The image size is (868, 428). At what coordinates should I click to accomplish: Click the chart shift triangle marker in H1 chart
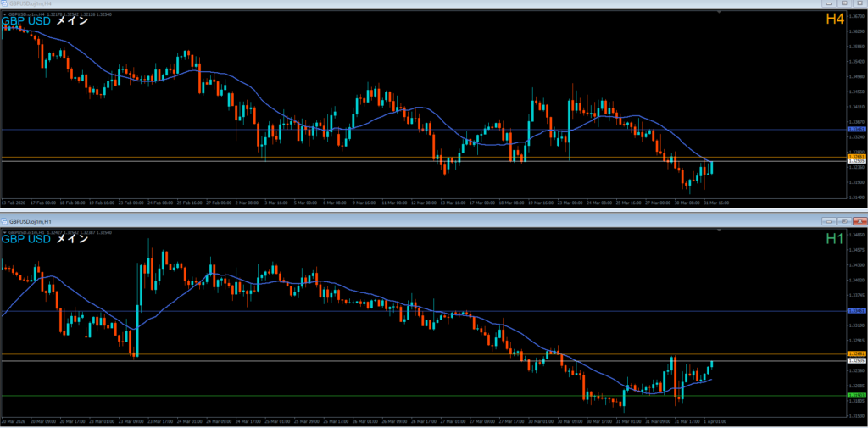click(719, 229)
